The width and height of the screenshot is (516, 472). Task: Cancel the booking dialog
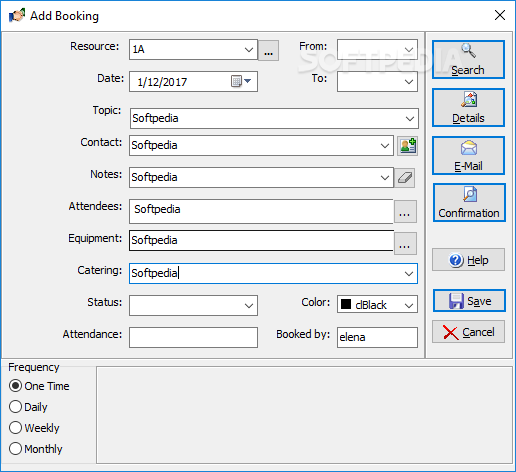468,332
